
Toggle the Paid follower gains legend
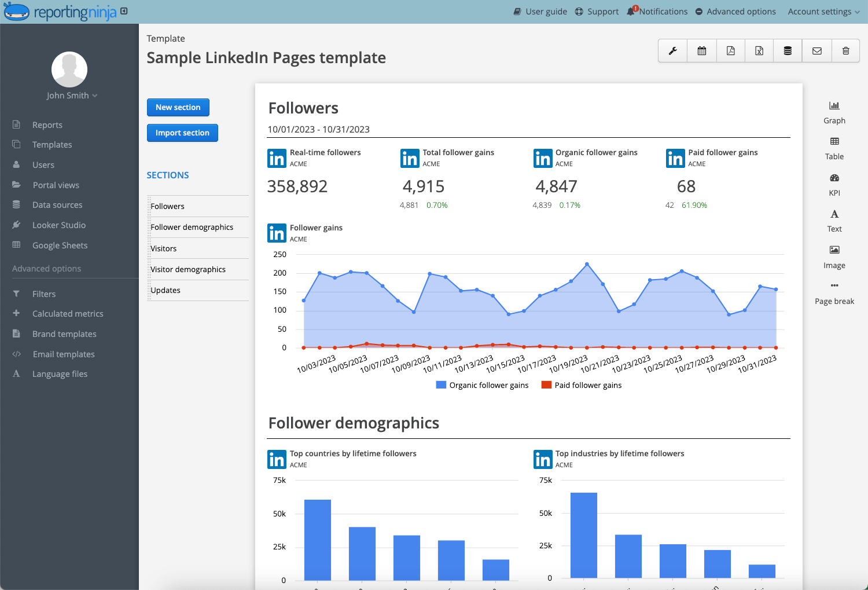click(x=581, y=384)
